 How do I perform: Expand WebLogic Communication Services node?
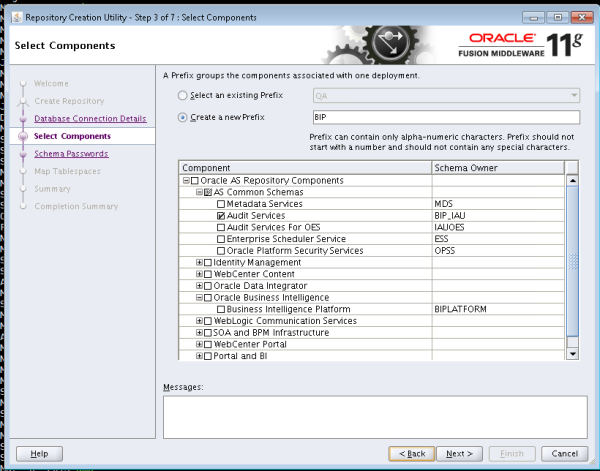199,321
